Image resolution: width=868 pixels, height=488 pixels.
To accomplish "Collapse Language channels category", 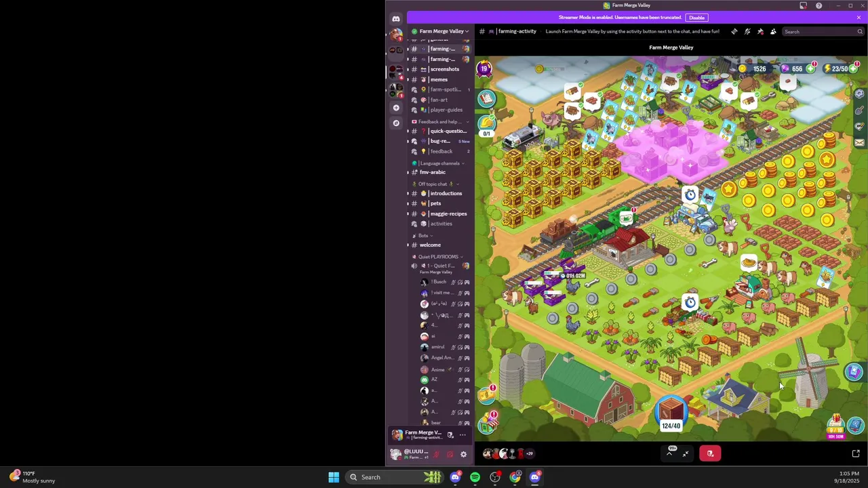I will [x=439, y=163].
